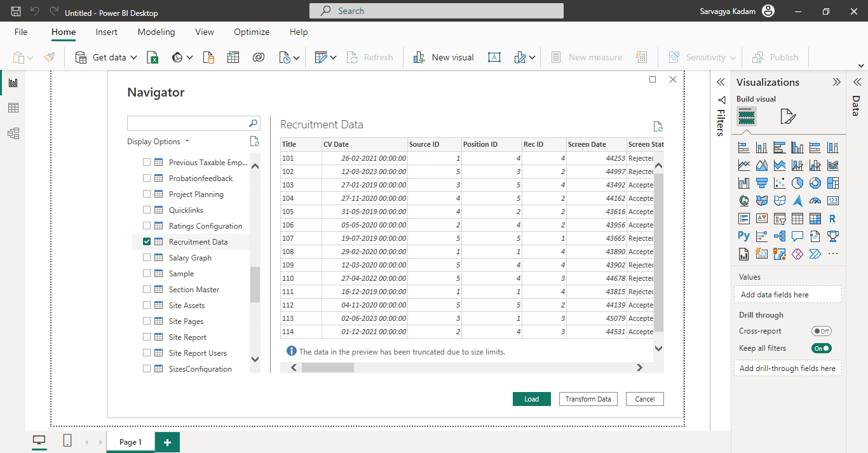Open Model view from left sidebar
This screenshot has height=453, width=868.
(13, 133)
